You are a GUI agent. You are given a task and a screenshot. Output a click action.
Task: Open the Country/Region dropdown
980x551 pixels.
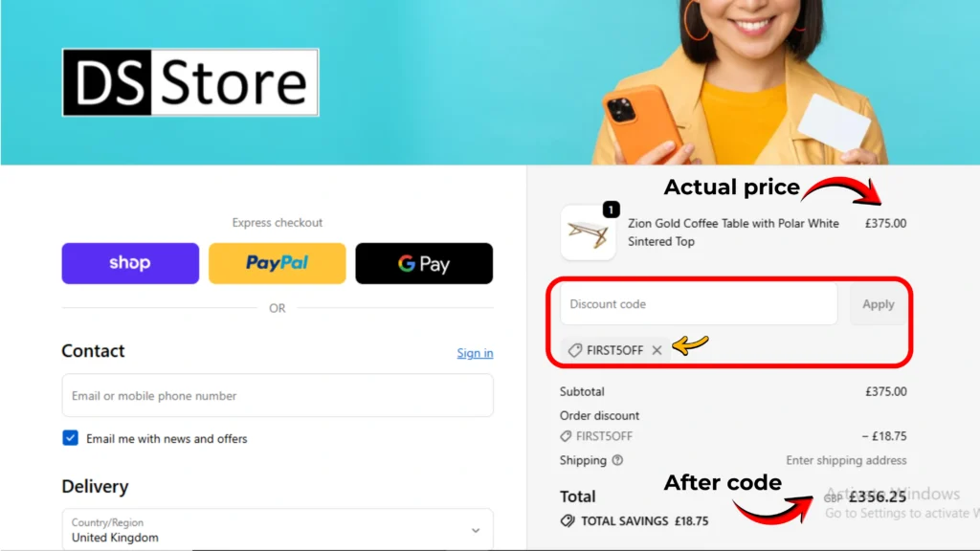click(278, 530)
